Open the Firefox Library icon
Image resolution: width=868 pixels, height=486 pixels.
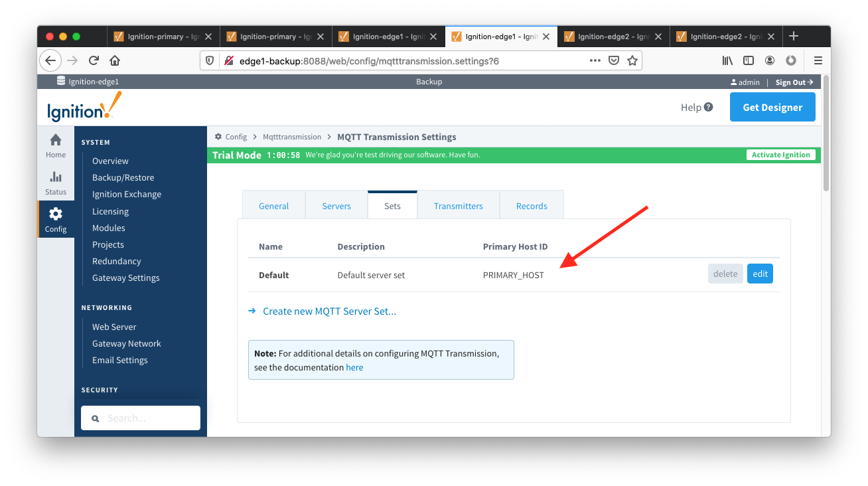(x=728, y=60)
